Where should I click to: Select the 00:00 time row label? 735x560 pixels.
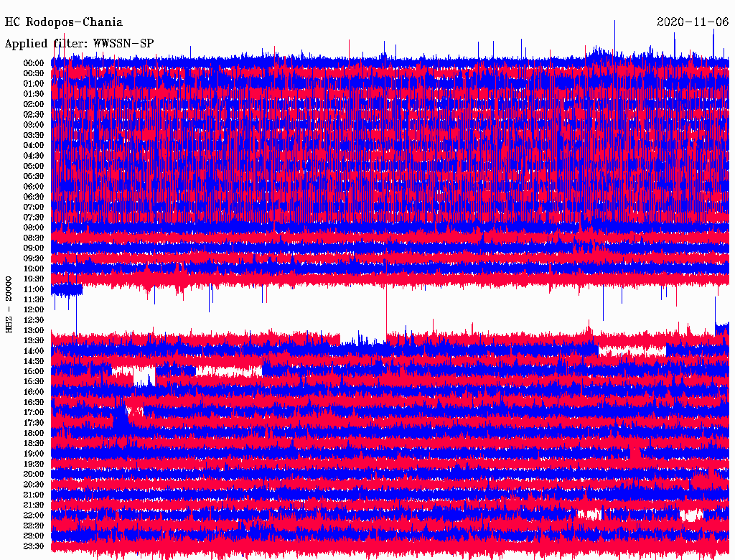(x=34, y=63)
